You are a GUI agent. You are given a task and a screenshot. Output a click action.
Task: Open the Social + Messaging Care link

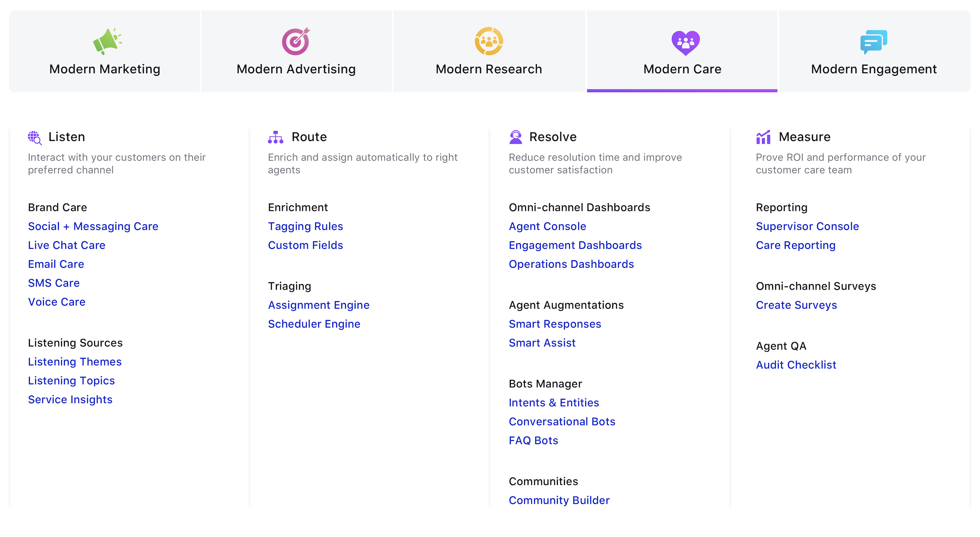(x=93, y=227)
